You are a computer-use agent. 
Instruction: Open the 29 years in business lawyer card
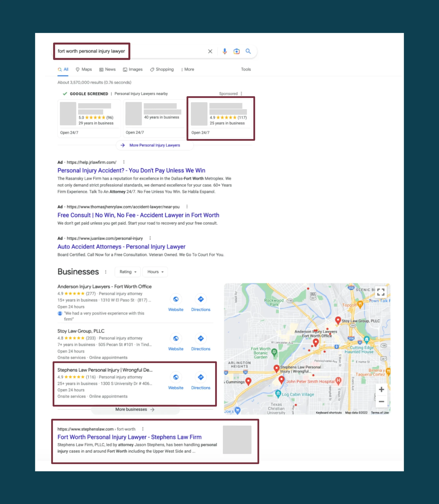(x=89, y=119)
